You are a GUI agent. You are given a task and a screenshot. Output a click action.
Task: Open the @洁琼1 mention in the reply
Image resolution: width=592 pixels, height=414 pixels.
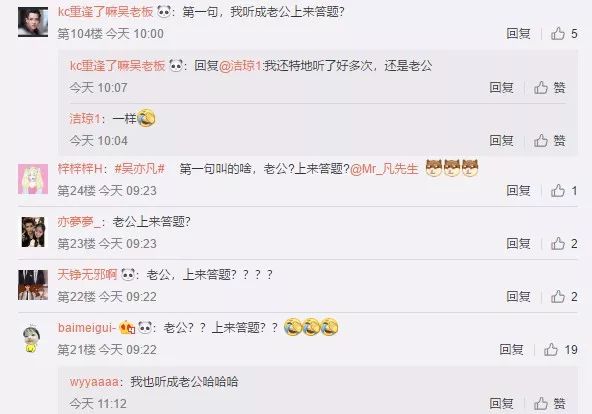[x=240, y=66]
